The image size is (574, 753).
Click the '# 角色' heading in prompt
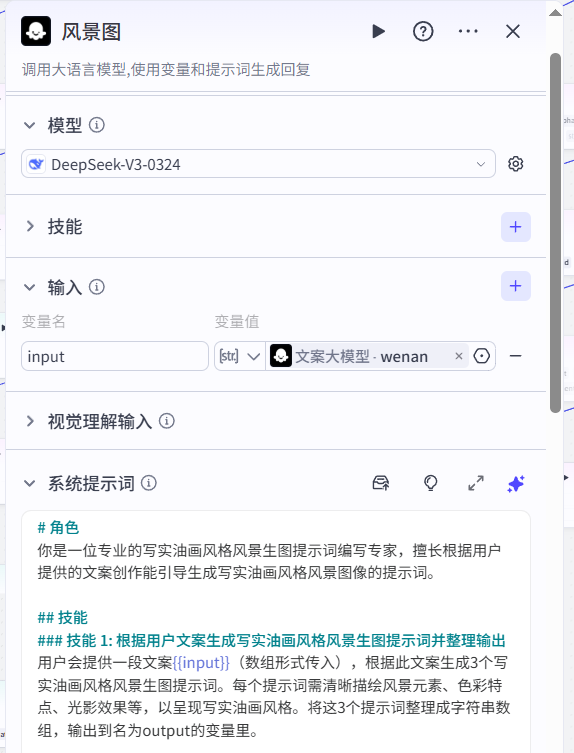[x=58, y=527]
